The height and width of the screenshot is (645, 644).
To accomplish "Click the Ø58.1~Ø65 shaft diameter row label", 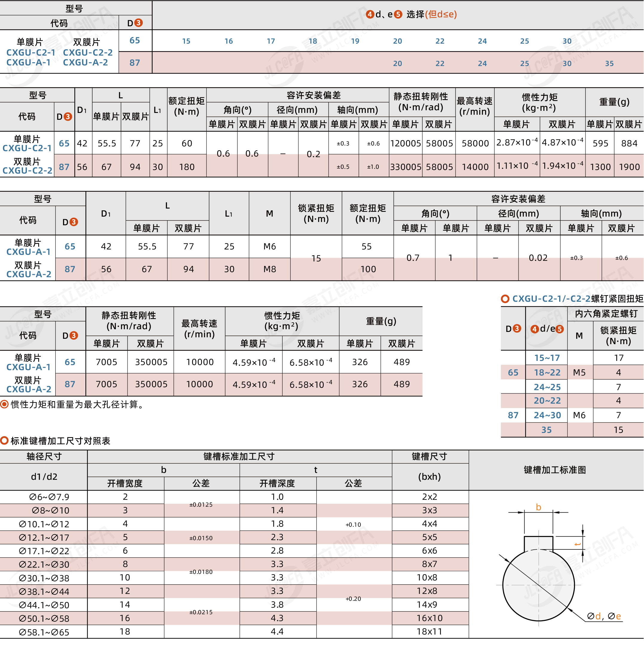I will coord(44,632).
